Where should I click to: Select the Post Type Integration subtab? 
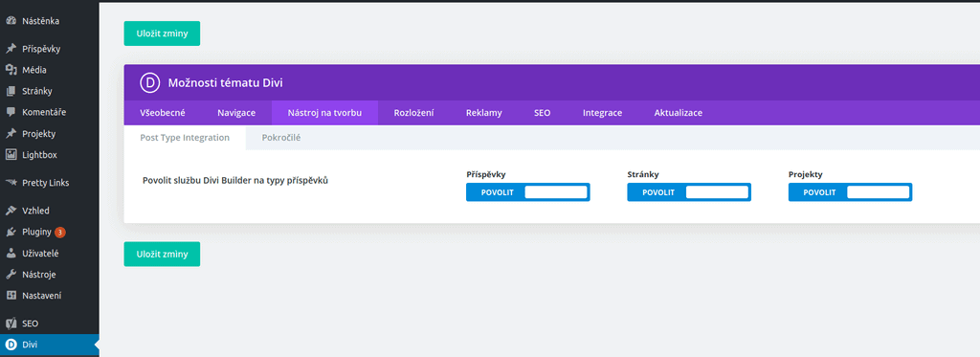pyautogui.click(x=185, y=138)
